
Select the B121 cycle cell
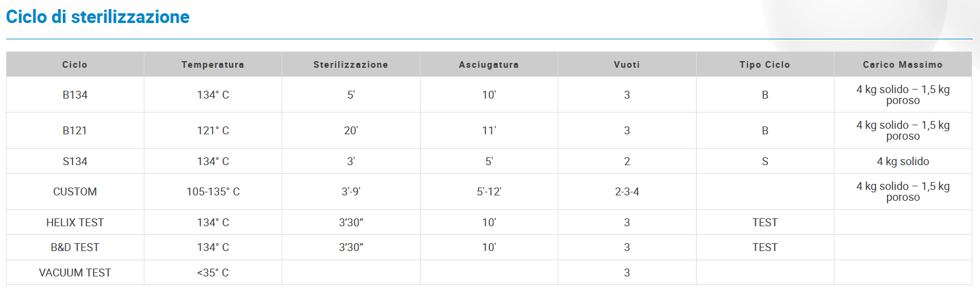[x=75, y=131]
